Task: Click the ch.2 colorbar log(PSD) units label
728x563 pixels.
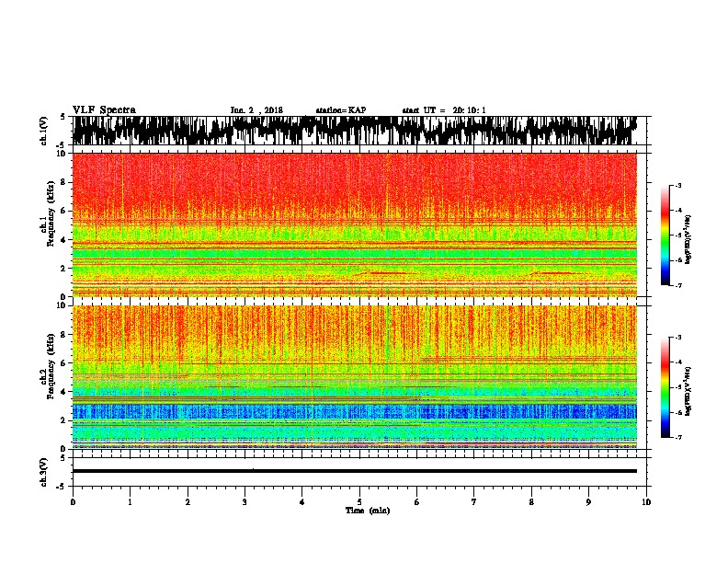Action: [x=688, y=391]
